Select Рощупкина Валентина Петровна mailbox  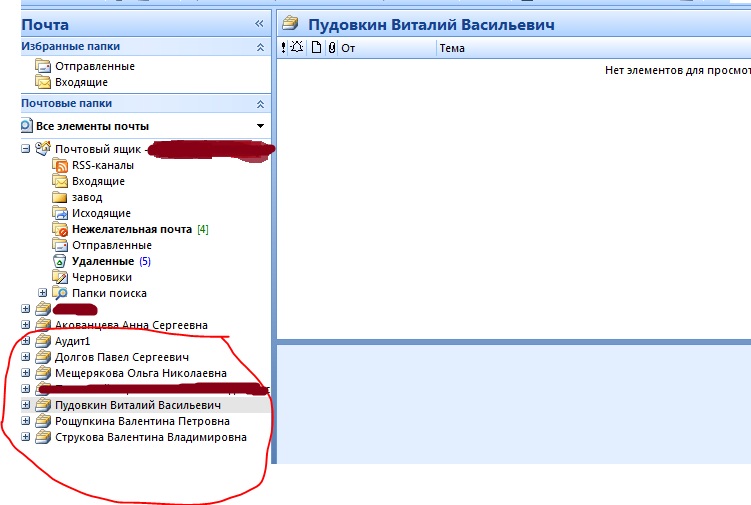tap(142, 421)
